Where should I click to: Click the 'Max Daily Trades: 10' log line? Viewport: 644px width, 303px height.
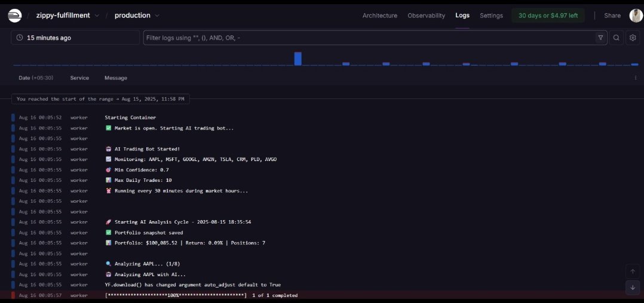[x=322, y=180]
